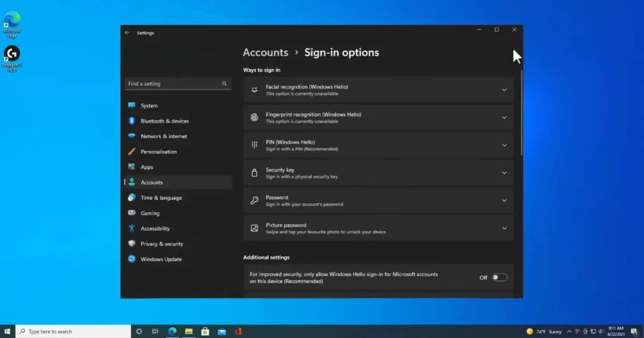Click the settings page vertical scrollbar
The width and height of the screenshot is (644, 338).
tap(521, 113)
